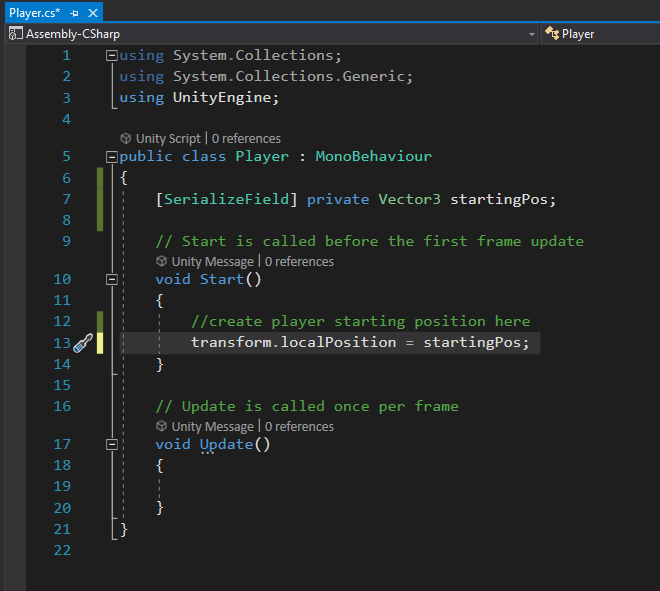Screen dimensions: 660x591
Task: Pin the Player.cs tab
Action: pyautogui.click(x=75, y=13)
